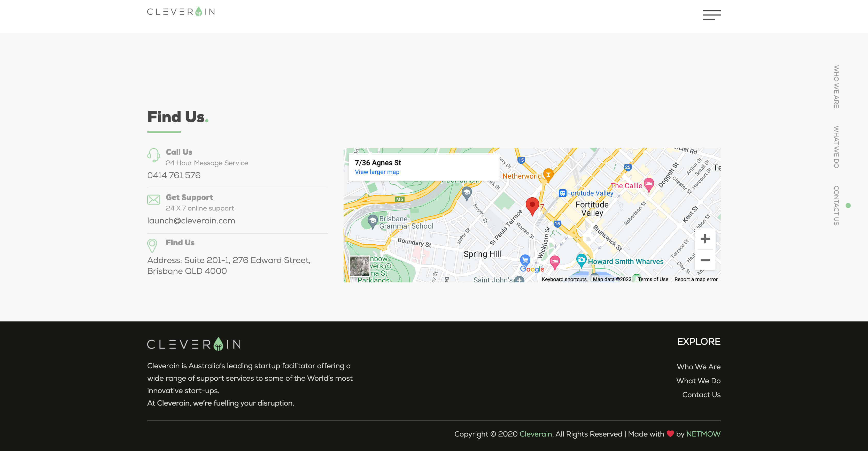Click launch@cleverain.com email address
This screenshot has width=868, height=451.
tap(191, 221)
